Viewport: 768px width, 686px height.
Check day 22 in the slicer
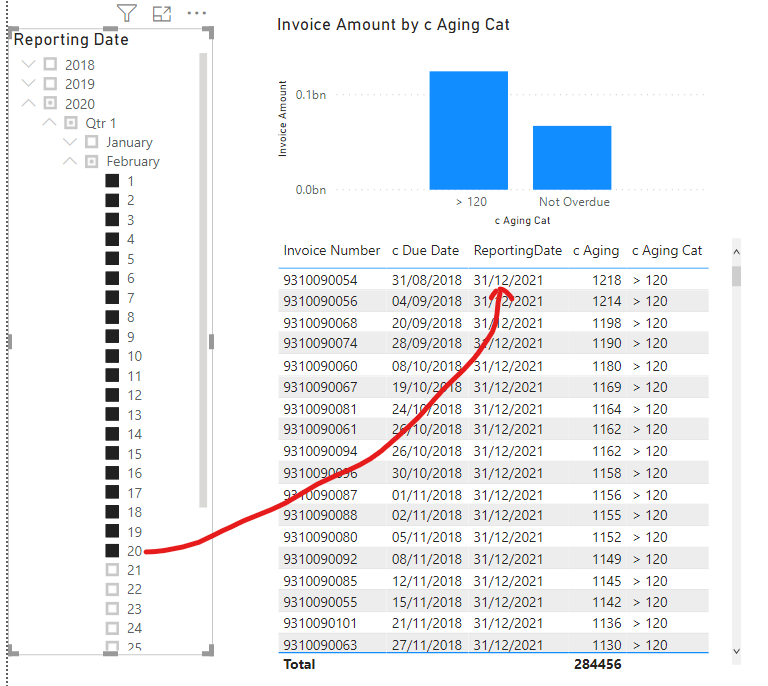(112, 589)
